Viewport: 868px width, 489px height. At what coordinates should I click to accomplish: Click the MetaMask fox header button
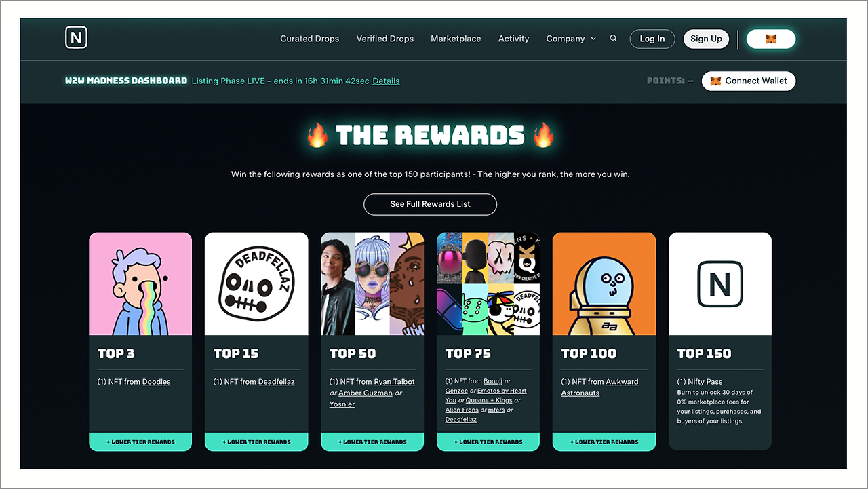[x=771, y=39]
